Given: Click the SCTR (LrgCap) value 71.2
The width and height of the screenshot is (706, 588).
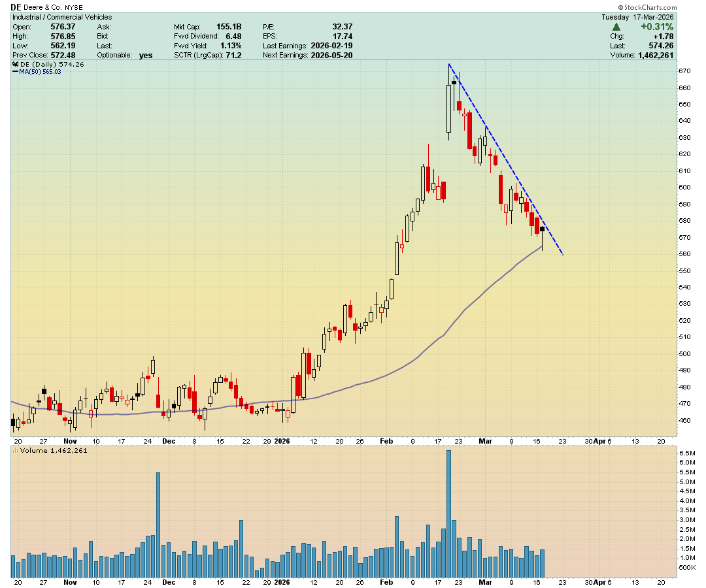Looking at the screenshot, I should point(233,55).
